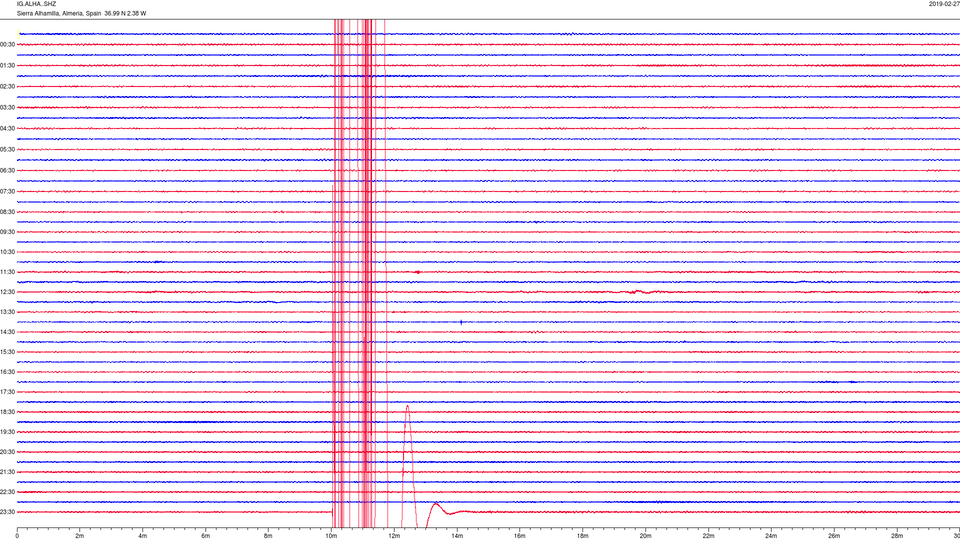This screenshot has height=540, width=960.
Task: Click the 26m tick label on the x-axis
Action: [x=834, y=536]
